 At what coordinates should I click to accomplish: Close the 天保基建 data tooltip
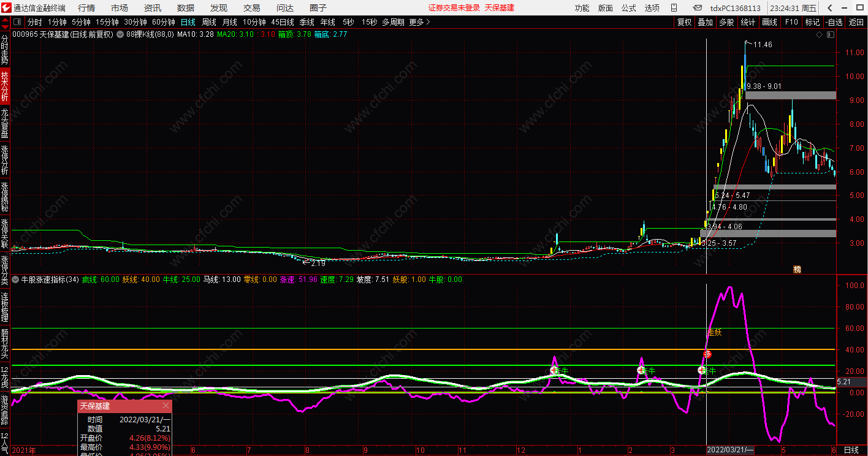(x=166, y=406)
